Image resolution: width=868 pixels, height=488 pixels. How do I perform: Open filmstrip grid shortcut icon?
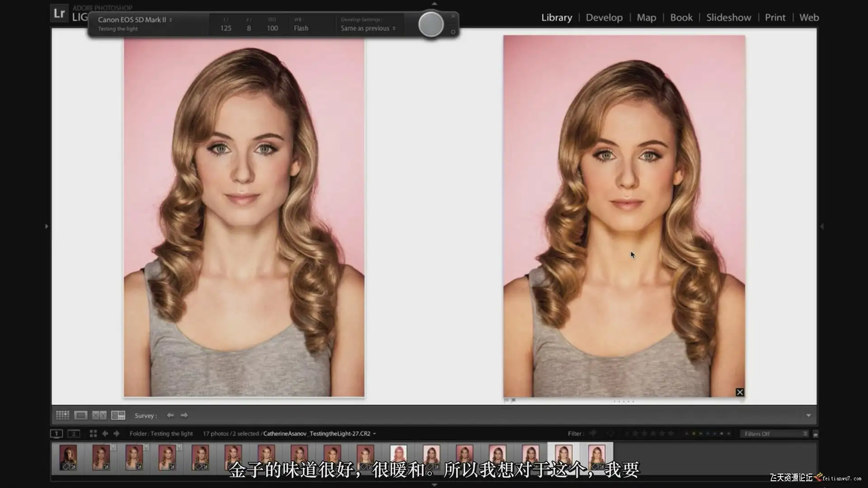pos(93,434)
